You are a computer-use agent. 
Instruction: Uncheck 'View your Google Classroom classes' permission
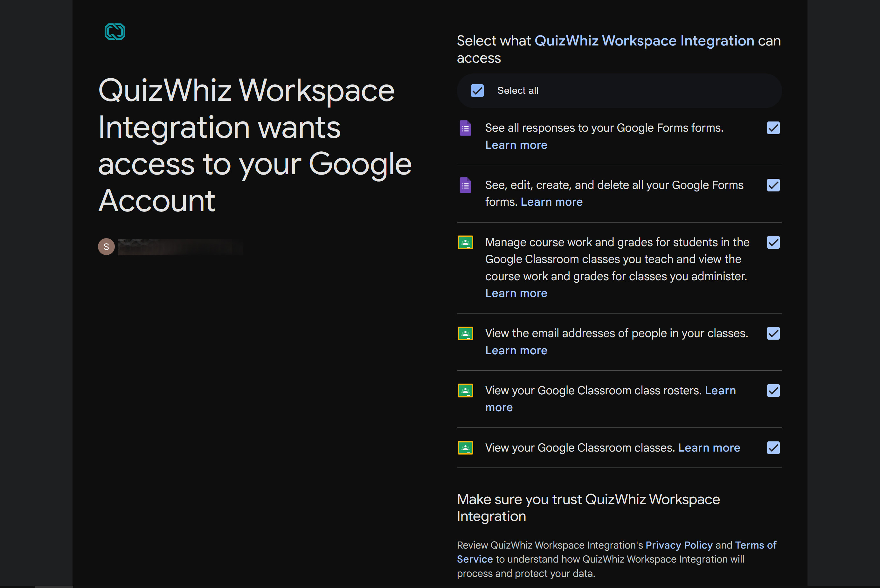coord(773,448)
